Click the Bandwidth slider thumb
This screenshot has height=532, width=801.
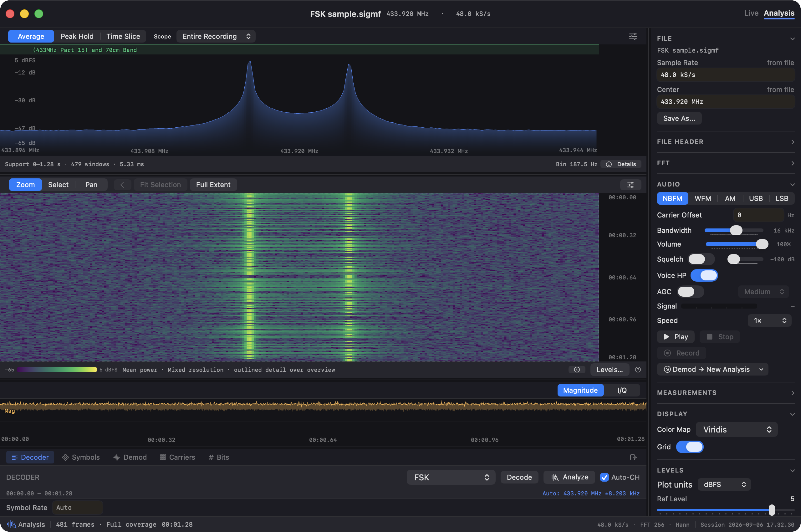736,230
